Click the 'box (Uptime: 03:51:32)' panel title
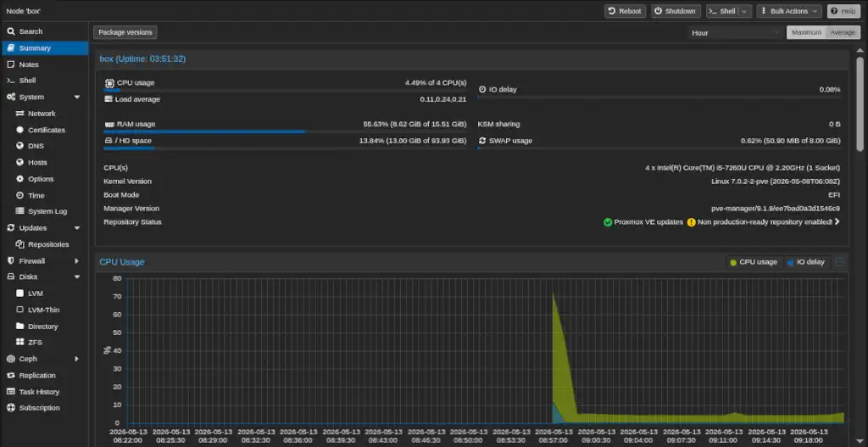 pyautogui.click(x=142, y=59)
